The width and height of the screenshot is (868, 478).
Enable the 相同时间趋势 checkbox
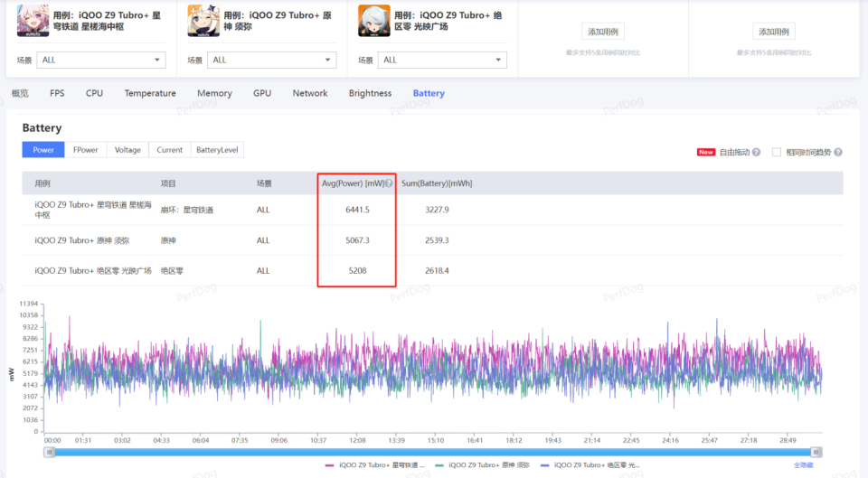coord(777,152)
